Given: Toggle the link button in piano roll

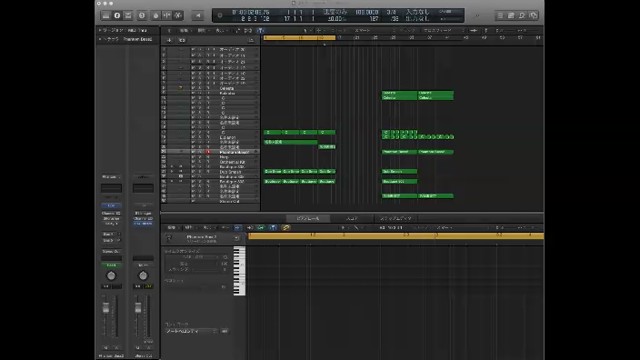Looking at the screenshot, I should pos(286,227).
